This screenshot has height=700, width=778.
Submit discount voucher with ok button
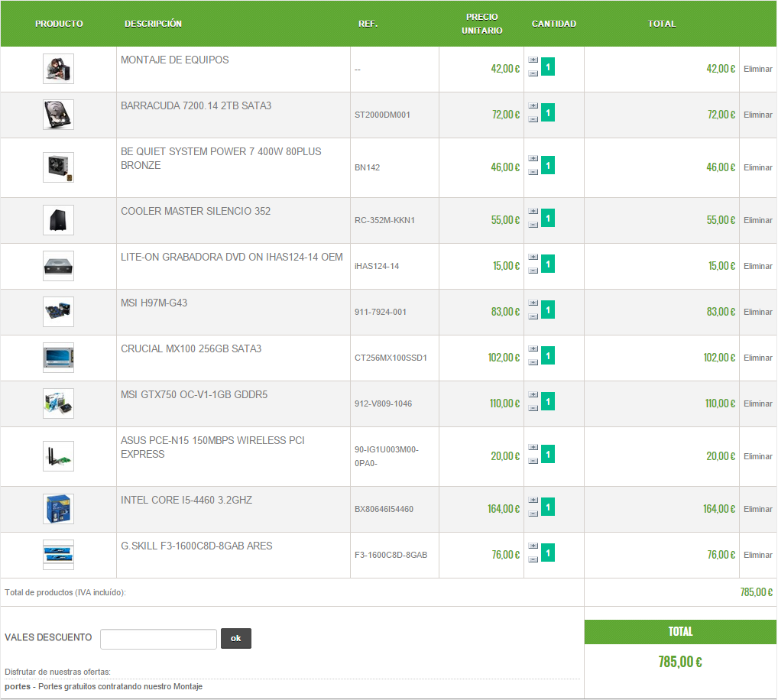[x=235, y=639]
